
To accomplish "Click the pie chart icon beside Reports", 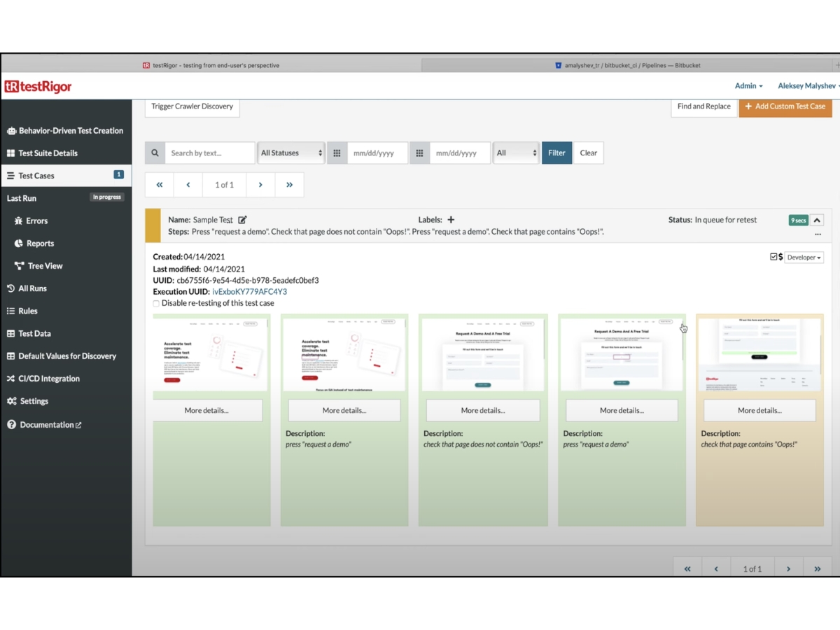I will tap(19, 244).
